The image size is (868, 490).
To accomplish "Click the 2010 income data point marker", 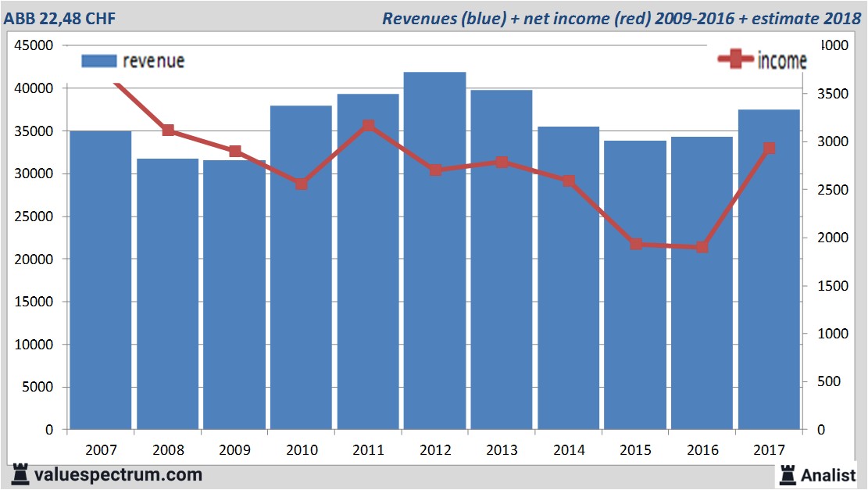I will [302, 184].
